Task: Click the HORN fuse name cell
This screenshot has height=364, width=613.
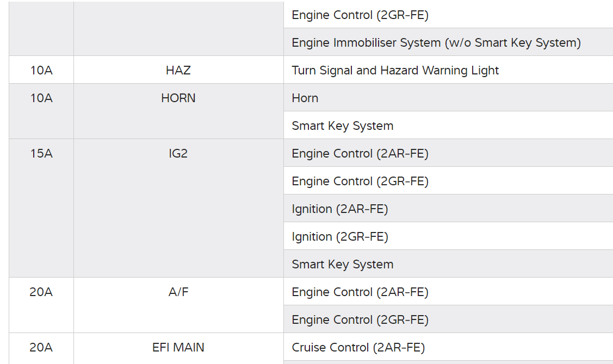Action: pyautogui.click(x=178, y=98)
